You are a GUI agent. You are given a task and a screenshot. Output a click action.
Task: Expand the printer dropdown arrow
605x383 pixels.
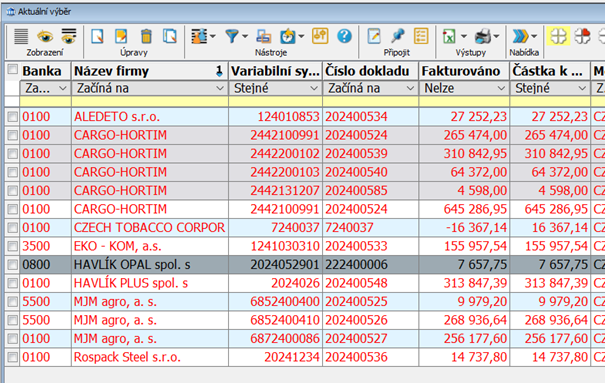tap(496, 37)
